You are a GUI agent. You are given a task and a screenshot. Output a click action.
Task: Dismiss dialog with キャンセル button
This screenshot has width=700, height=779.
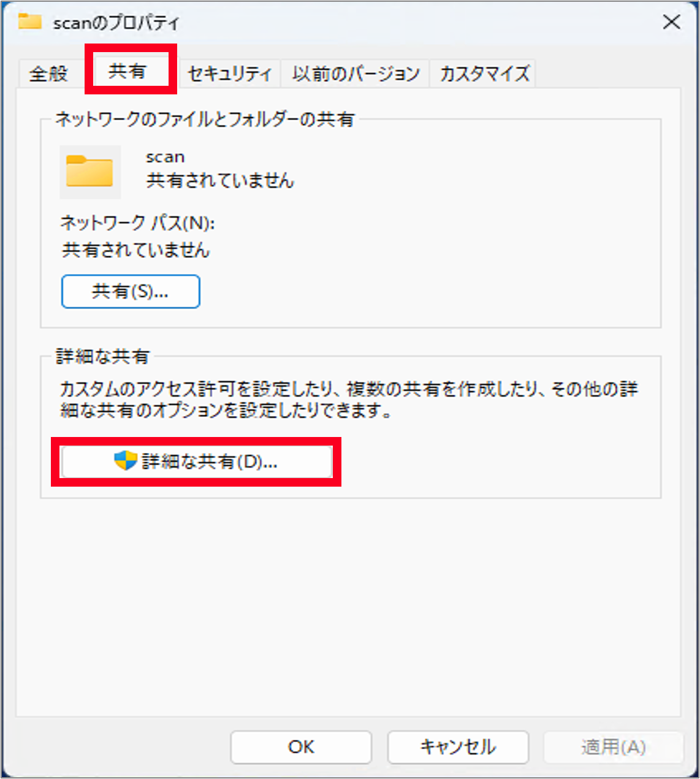pos(458,747)
